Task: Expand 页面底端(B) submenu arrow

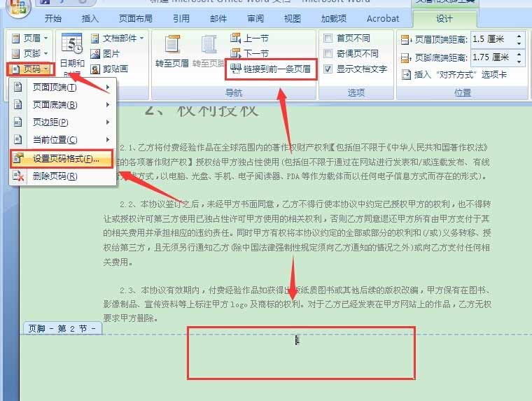Action: point(108,104)
